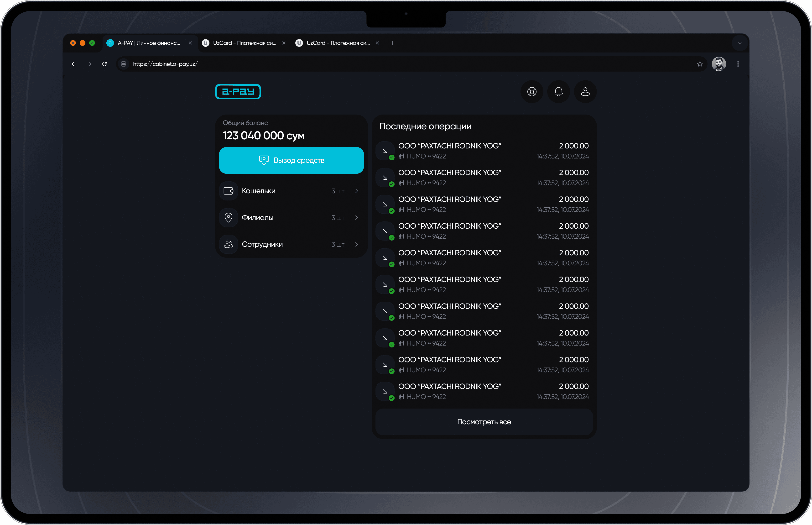The width and height of the screenshot is (812, 525).
Task: Click the A-PAY logo
Action: coord(238,92)
